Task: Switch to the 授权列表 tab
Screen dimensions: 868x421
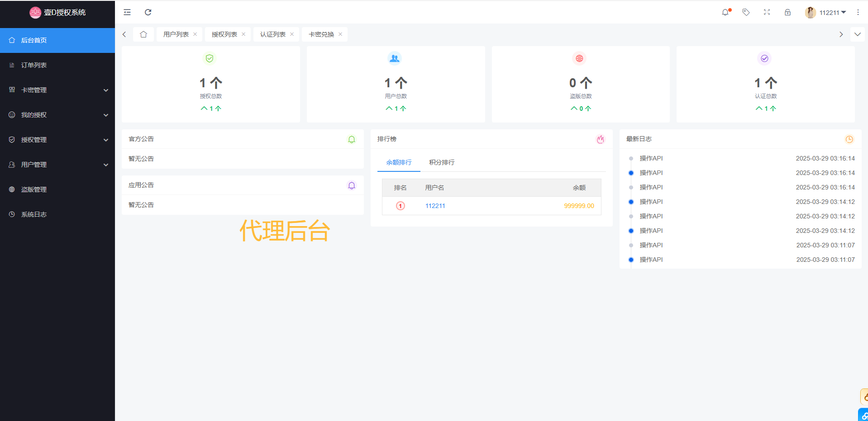Action: [224, 34]
